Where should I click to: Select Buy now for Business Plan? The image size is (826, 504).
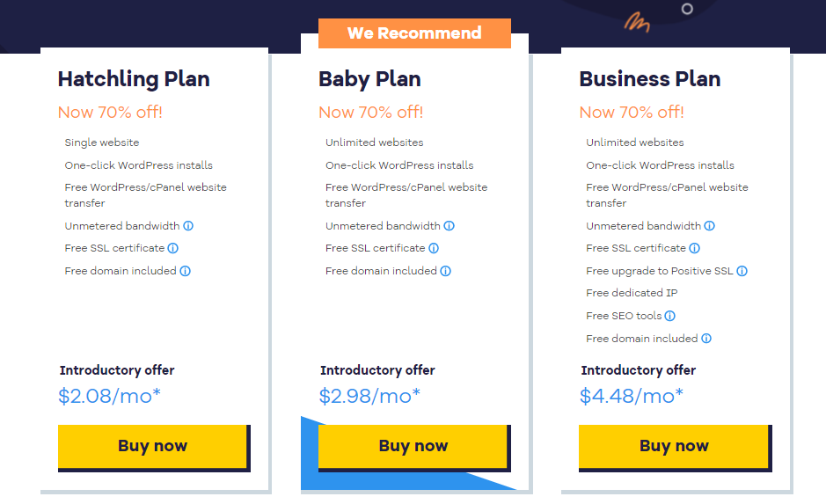click(x=676, y=448)
